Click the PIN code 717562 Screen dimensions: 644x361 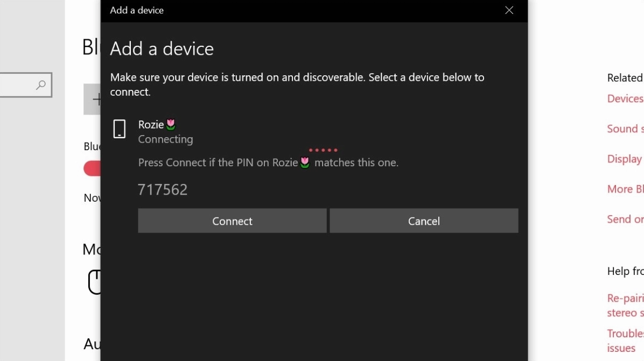click(x=163, y=190)
